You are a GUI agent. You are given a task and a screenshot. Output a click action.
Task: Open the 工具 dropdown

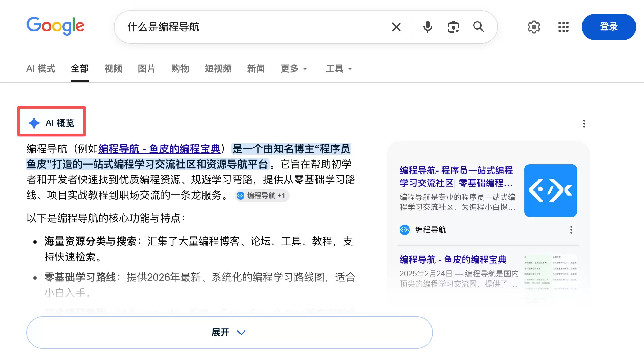tap(339, 68)
